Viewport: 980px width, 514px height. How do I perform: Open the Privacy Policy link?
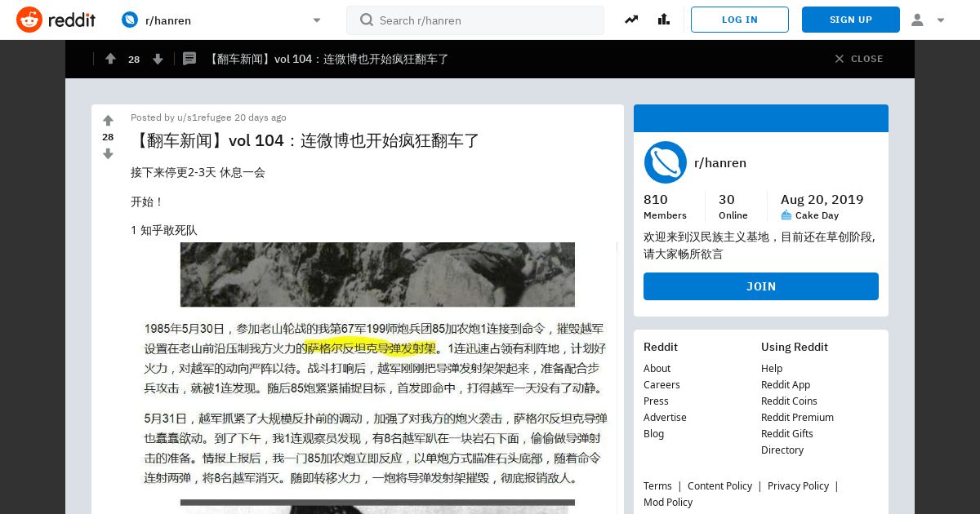798,485
